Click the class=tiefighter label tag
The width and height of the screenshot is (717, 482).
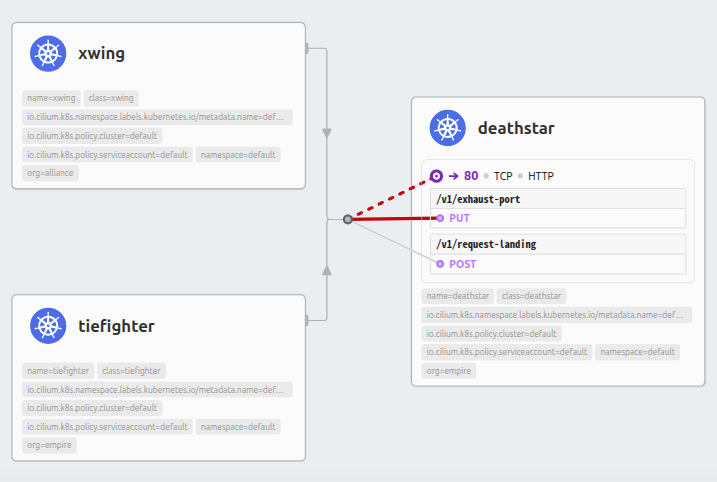[131, 370]
